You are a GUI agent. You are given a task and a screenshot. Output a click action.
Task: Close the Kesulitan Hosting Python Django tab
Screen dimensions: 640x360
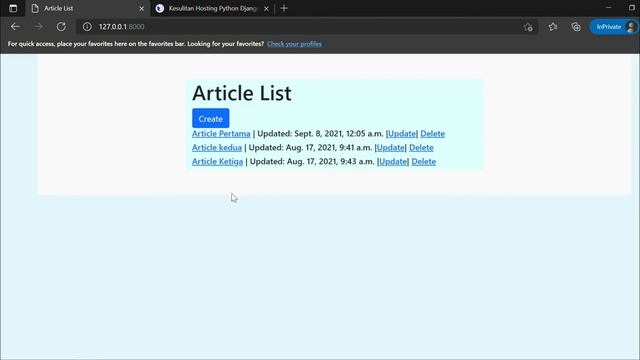(x=267, y=8)
